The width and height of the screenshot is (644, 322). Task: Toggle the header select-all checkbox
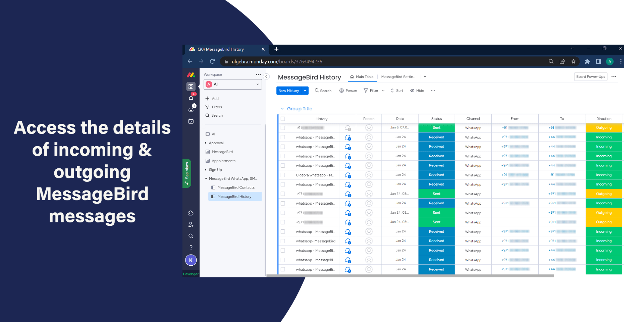tap(283, 119)
